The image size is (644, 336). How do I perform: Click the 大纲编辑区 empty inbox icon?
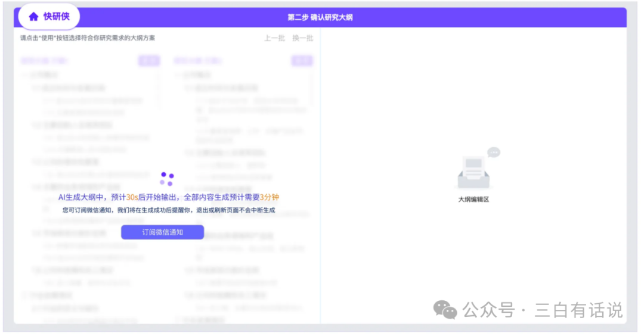coord(478,167)
